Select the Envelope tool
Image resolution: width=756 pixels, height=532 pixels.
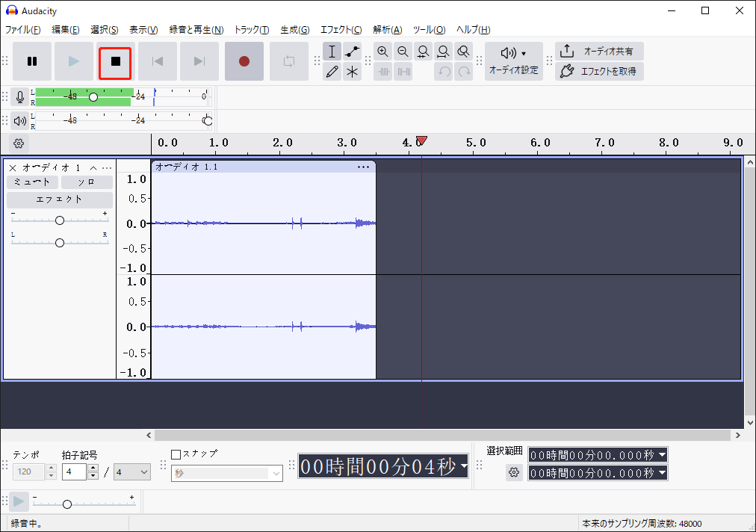[x=353, y=52]
